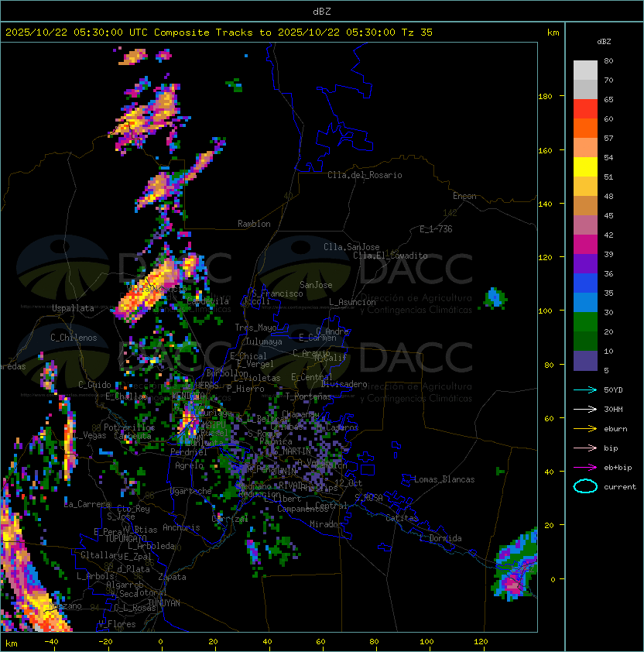
Task: Click the V_Flores place label
Action: 117,624
